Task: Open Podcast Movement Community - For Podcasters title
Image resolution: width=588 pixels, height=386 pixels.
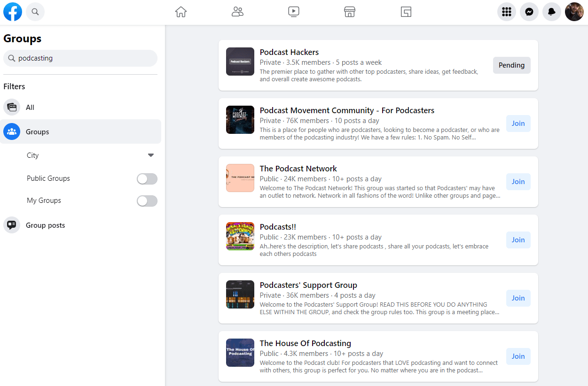Action: coord(347,110)
